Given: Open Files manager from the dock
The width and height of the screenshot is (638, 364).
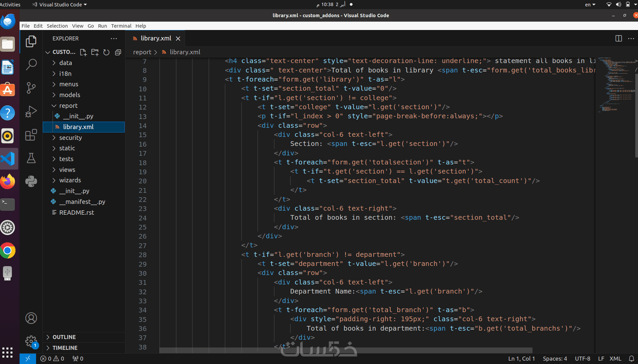Looking at the screenshot, I should coord(8,44).
